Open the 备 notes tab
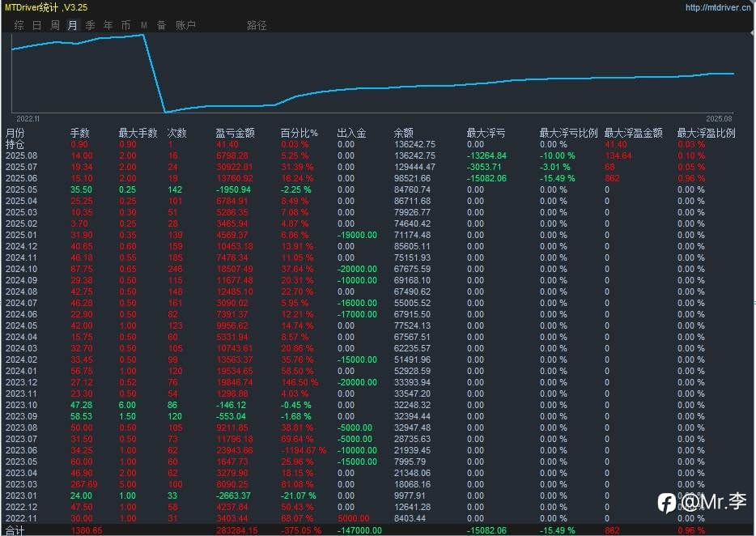The height and width of the screenshot is (536, 756). 162,25
